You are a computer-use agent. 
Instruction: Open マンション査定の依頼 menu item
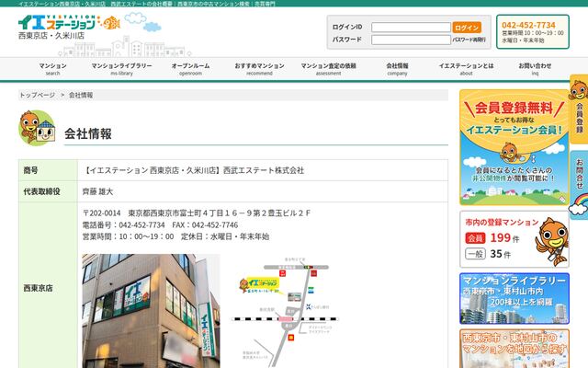coord(329,69)
